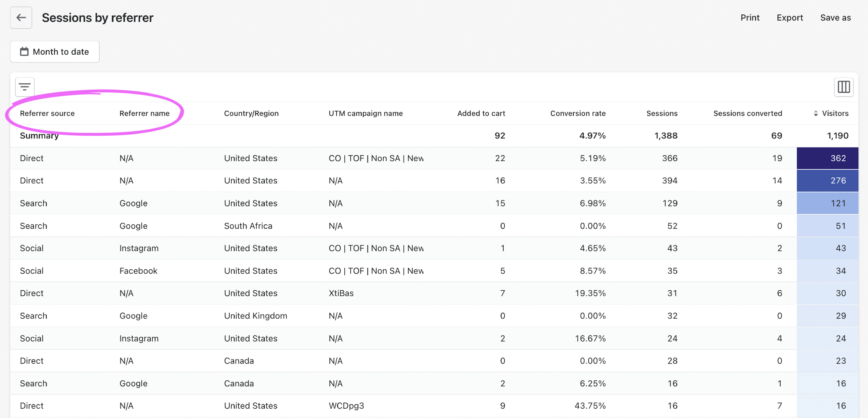868x418 pixels.
Task: Click the Sessions column header
Action: click(x=661, y=114)
